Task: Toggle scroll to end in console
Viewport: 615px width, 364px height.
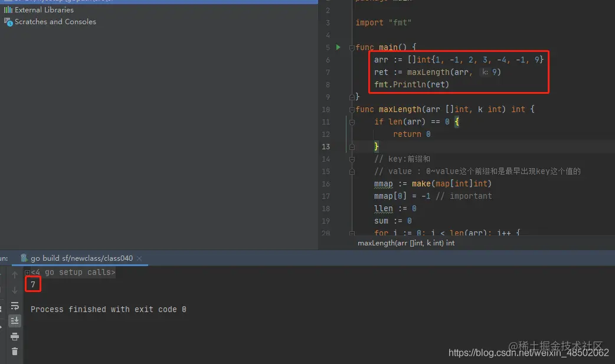Action: coord(15,321)
